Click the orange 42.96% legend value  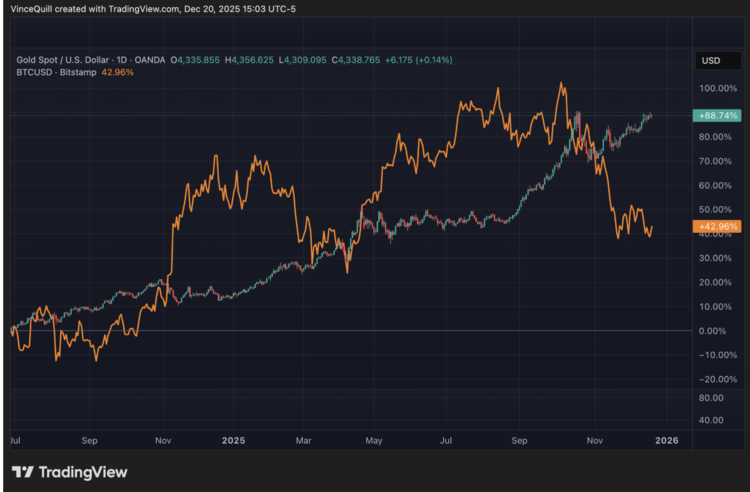(x=118, y=72)
